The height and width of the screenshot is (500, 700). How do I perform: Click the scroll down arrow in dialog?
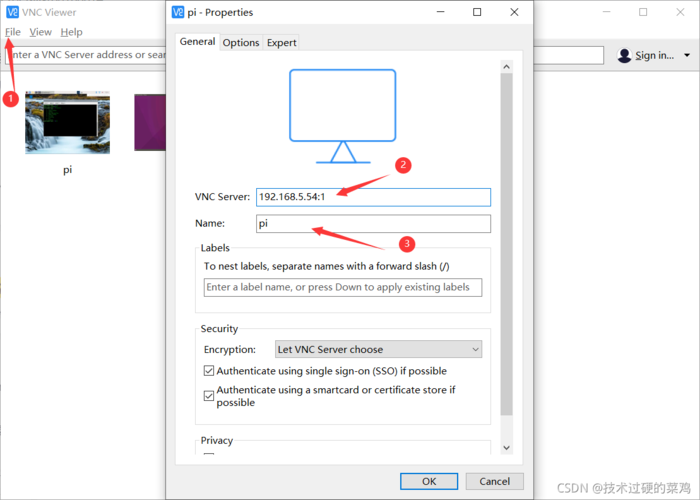[506, 447]
